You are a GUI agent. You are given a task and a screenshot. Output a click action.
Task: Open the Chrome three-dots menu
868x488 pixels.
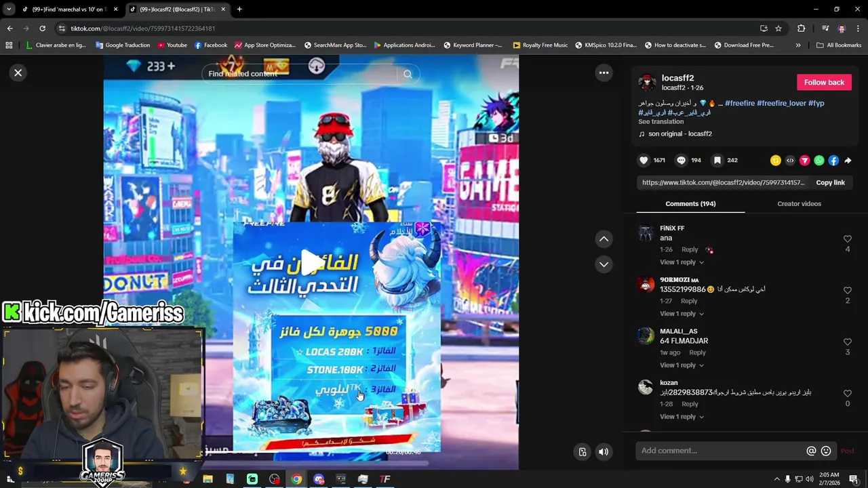tap(859, 28)
